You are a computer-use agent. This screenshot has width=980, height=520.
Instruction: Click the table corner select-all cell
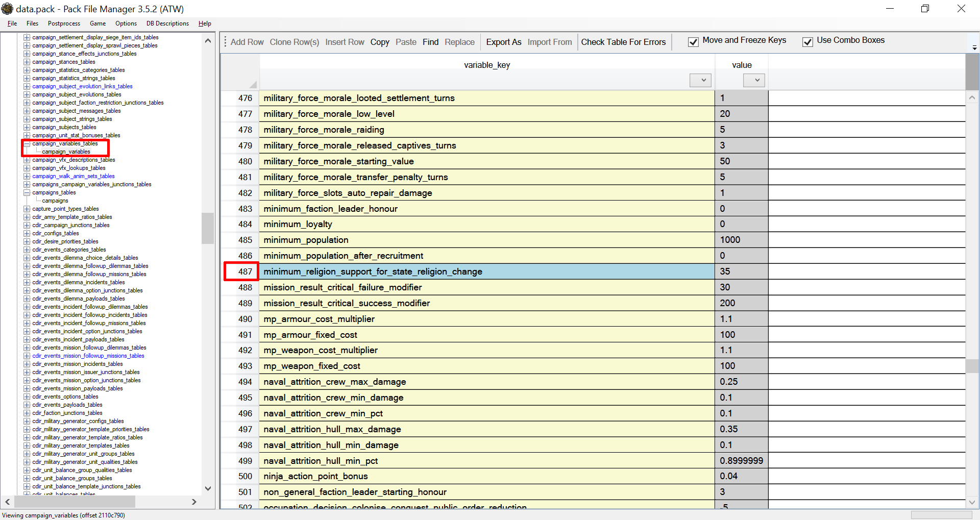pos(240,72)
